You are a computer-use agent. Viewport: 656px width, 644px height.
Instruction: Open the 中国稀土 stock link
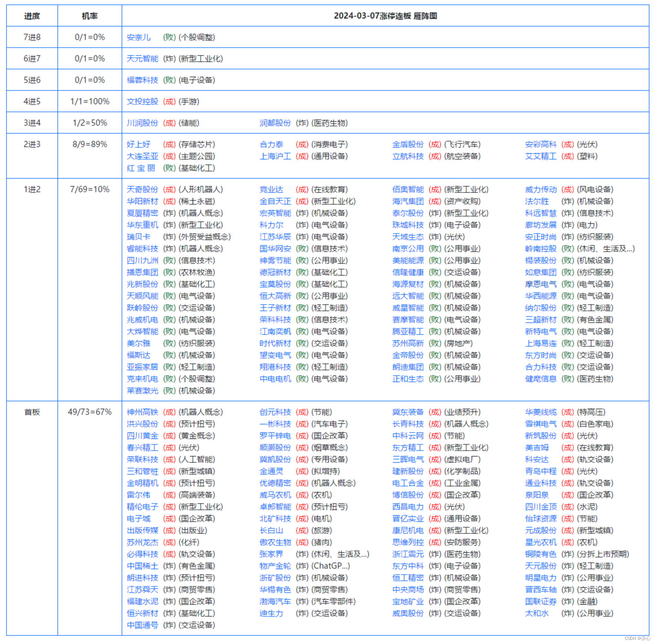[142, 566]
